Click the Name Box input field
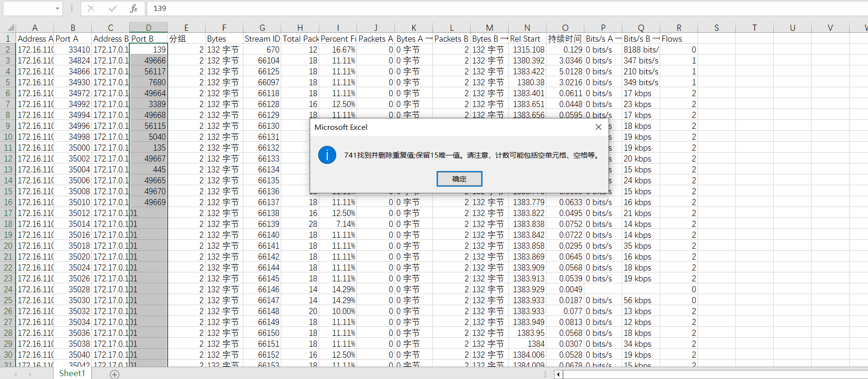This screenshot has width=868, height=379. click(x=27, y=9)
